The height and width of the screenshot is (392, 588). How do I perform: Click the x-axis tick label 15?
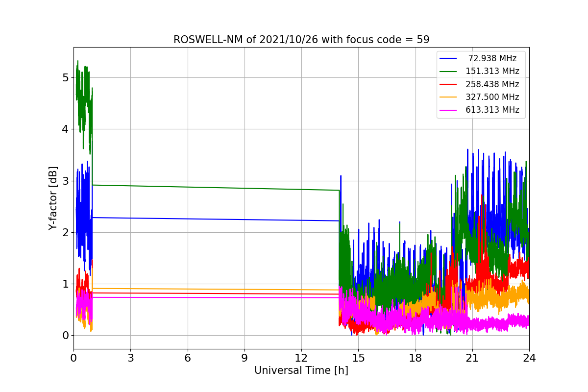[358, 358]
